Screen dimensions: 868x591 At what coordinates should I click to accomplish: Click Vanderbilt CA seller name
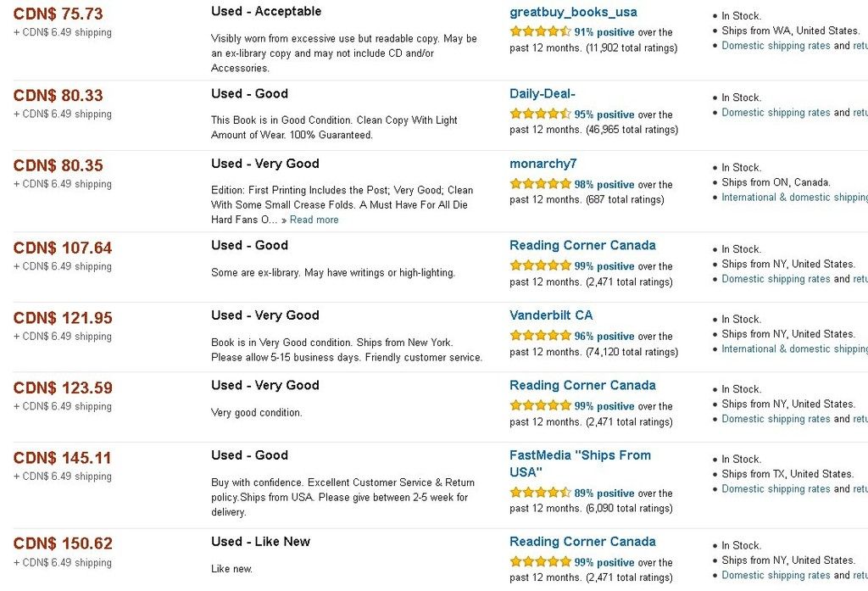[x=551, y=315]
